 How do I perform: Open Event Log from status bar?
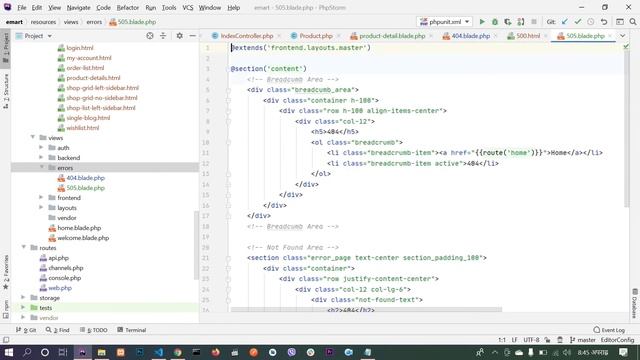(x=609, y=330)
